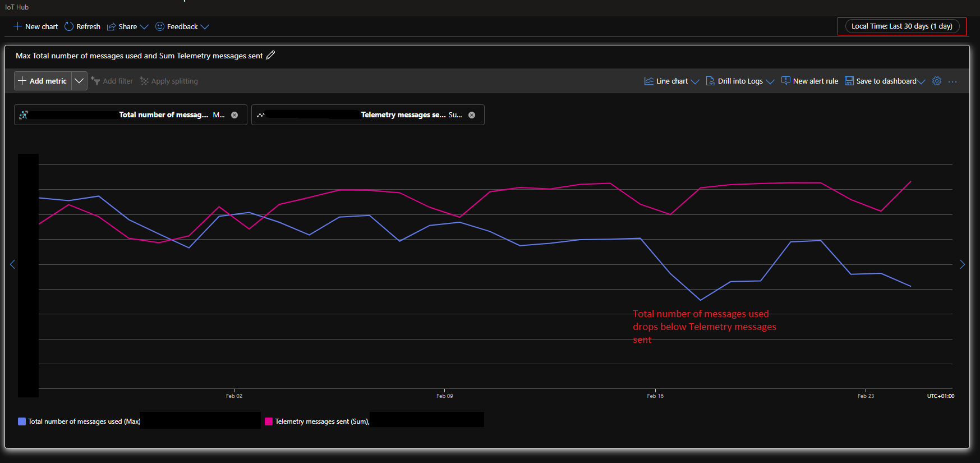The height and width of the screenshot is (463, 980).
Task: Expand the Add metric split dropdown arrow
Action: [x=79, y=81]
